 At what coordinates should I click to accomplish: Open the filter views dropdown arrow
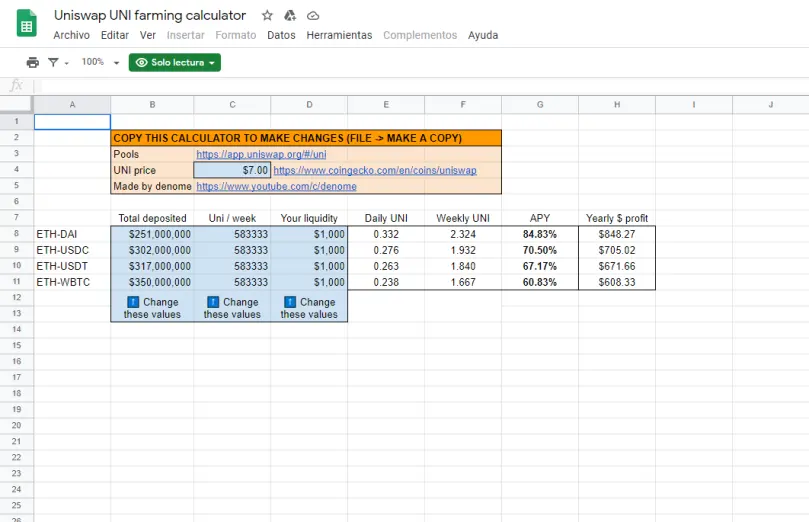67,63
